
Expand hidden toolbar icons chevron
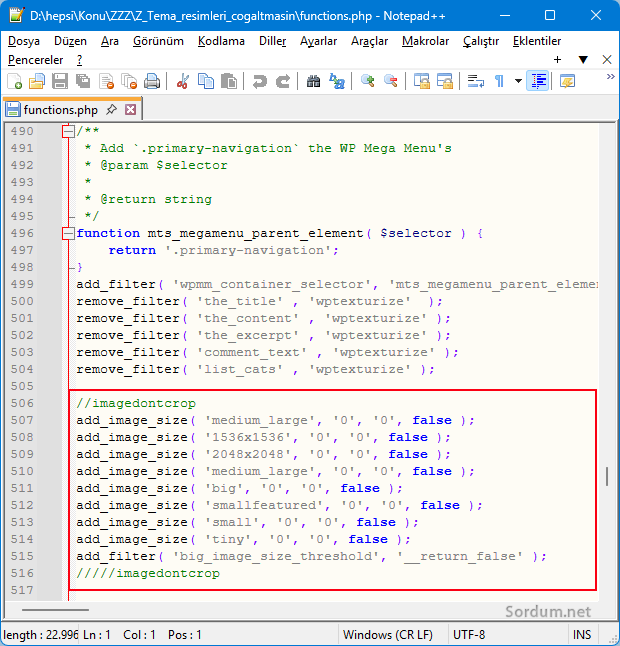click(611, 77)
